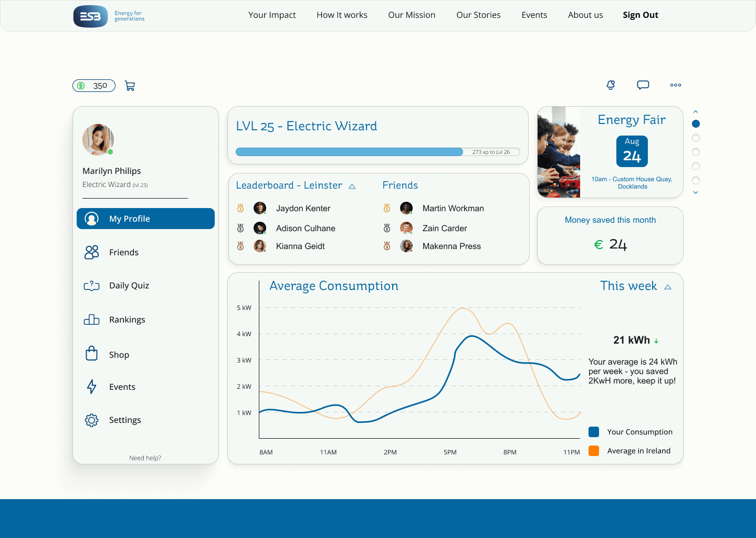Click the 350 coins balance pill
Image resolution: width=756 pixels, height=538 pixels.
tap(94, 86)
